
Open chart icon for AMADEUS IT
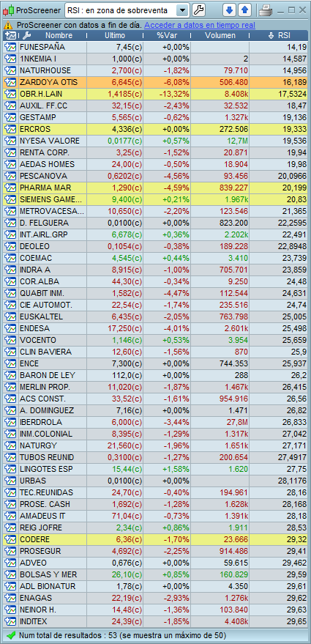(10, 516)
